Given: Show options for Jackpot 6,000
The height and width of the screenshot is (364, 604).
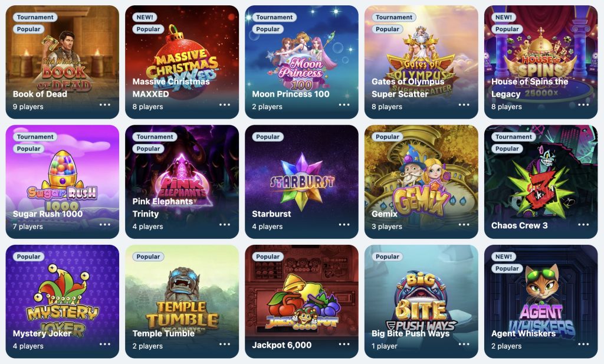Looking at the screenshot, I should (344, 344).
